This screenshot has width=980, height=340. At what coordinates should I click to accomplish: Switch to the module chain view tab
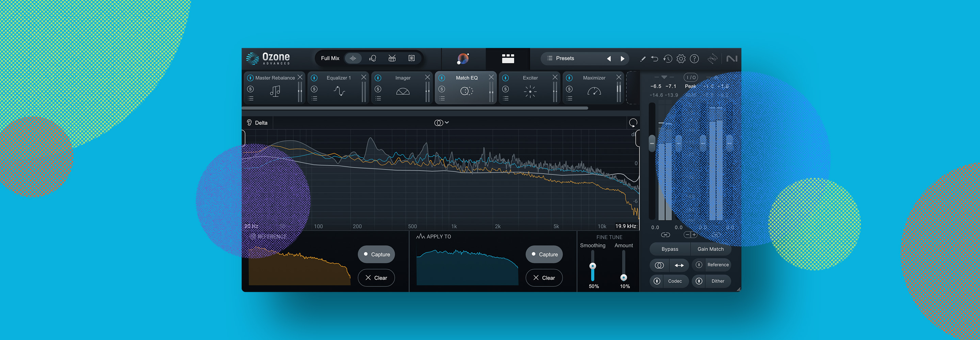click(x=508, y=58)
